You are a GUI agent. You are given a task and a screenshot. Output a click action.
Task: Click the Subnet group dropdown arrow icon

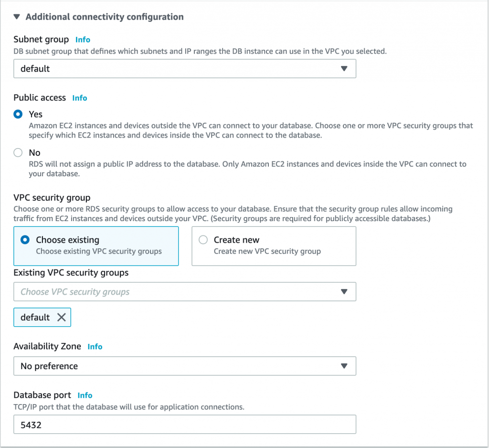[x=344, y=69]
